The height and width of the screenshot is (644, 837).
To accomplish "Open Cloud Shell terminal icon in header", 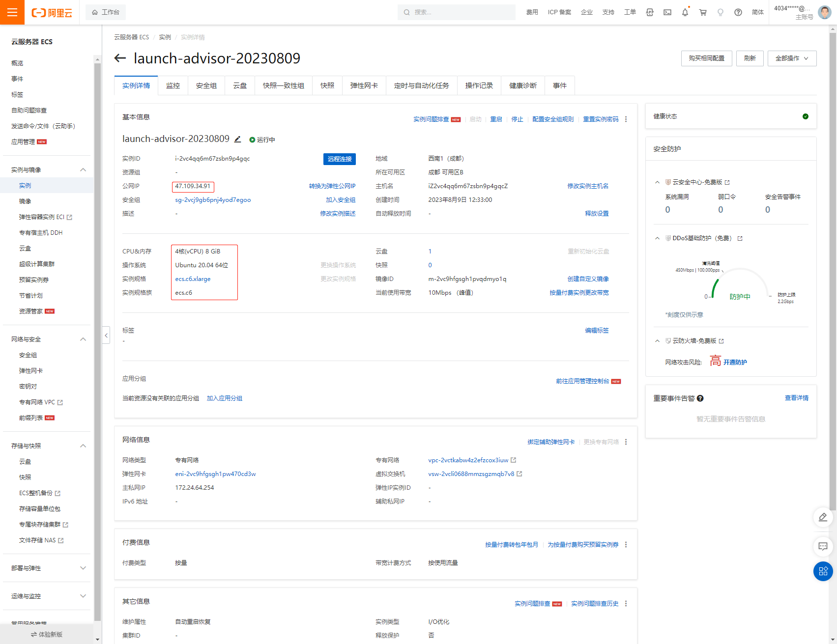I will (x=667, y=12).
